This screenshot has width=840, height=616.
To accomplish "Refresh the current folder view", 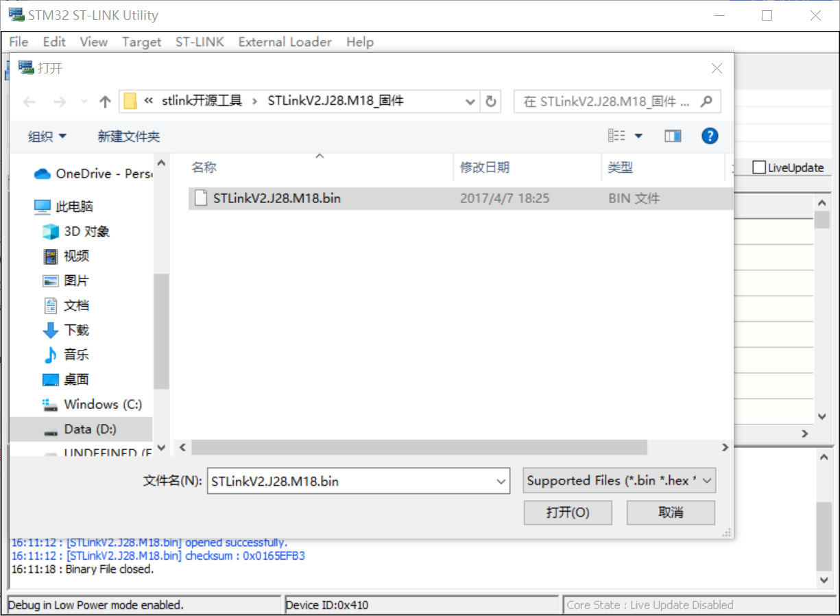I will pyautogui.click(x=490, y=102).
